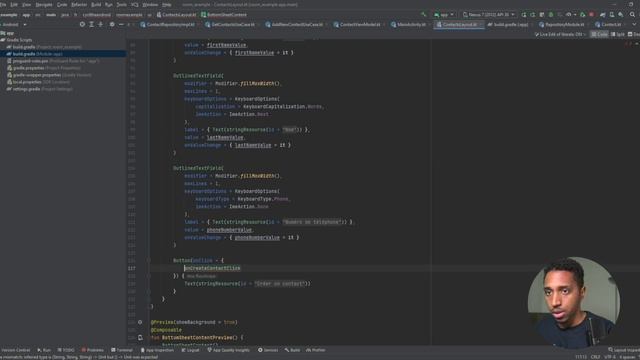Open the Logcat tool window
Viewport: 640px width, 360px height.
[x=190, y=350]
